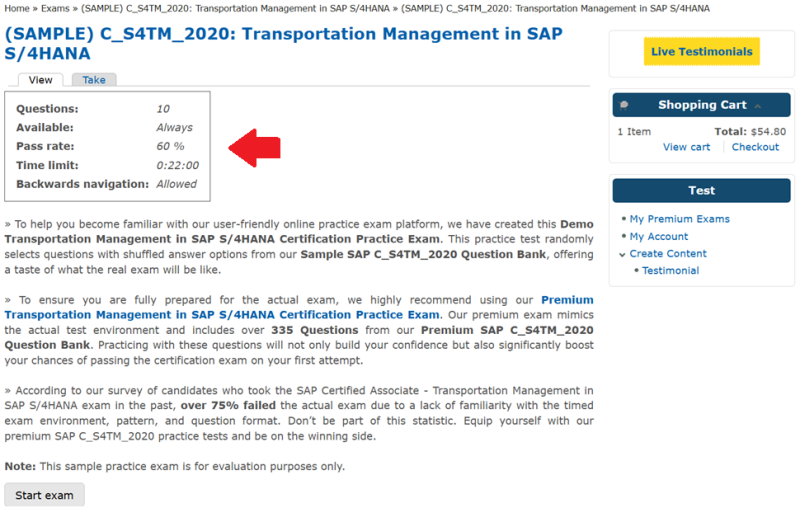Click the Test block header
This screenshot has width=800, height=508.
pyautogui.click(x=702, y=190)
